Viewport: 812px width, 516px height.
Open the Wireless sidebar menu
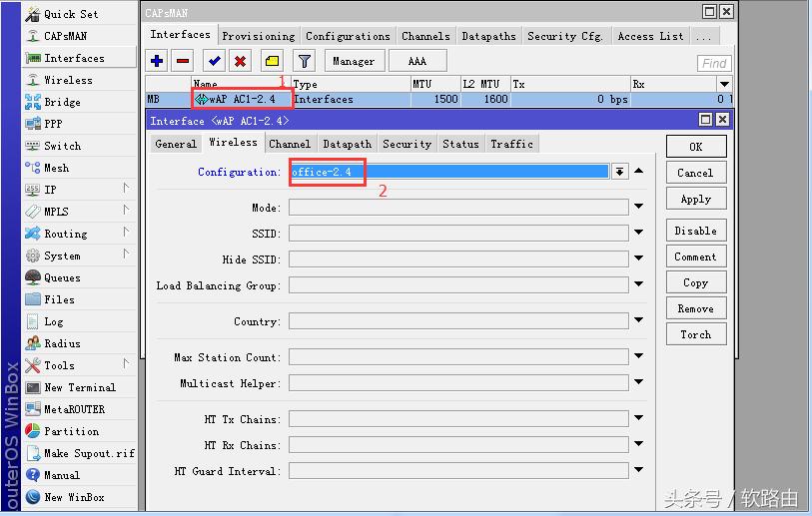(79, 80)
